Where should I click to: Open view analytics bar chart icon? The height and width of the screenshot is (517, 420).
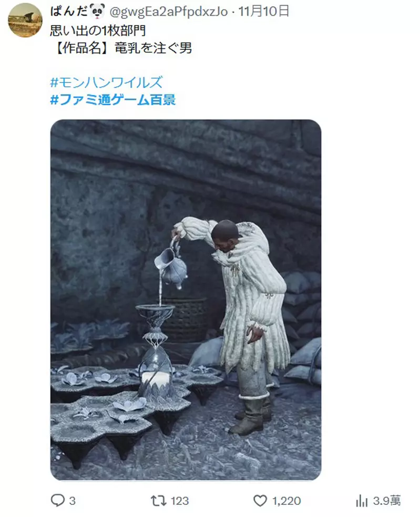pyautogui.click(x=362, y=501)
